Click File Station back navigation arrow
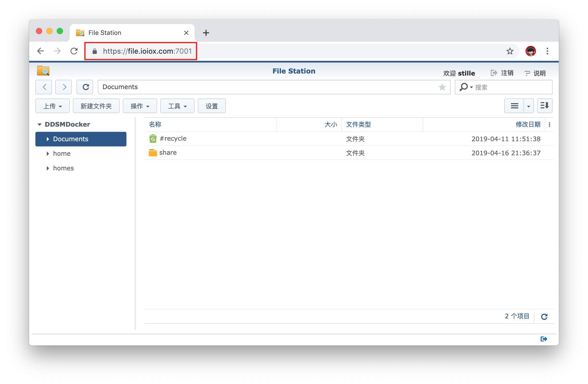Screen dimensions: 588x384 [x=44, y=87]
